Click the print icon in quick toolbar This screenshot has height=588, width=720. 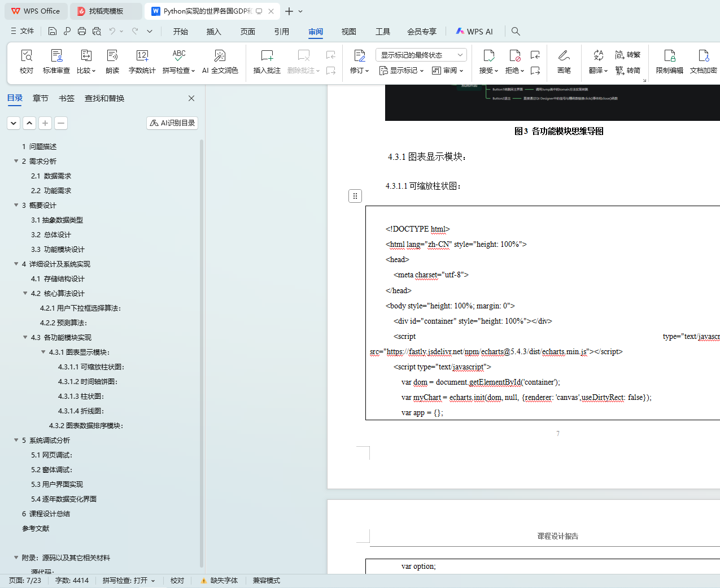tap(82, 31)
